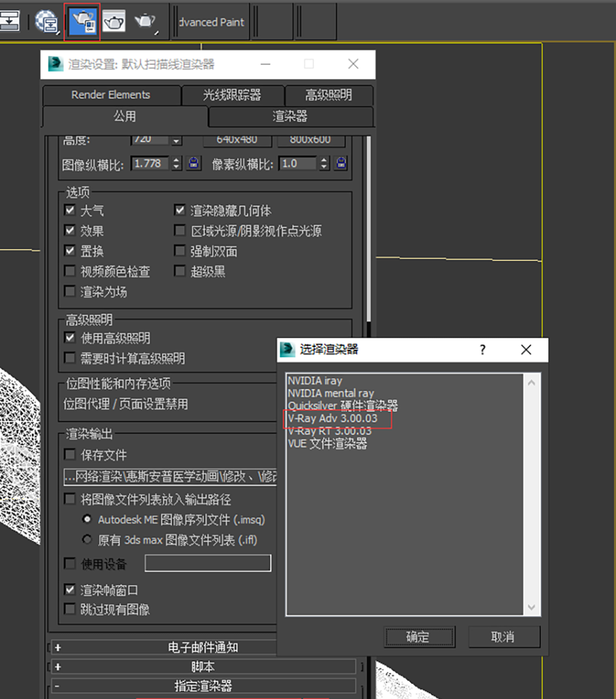This screenshot has width=616, height=699.
Task: Check the 超级黑 checkbox
Action: point(179,271)
